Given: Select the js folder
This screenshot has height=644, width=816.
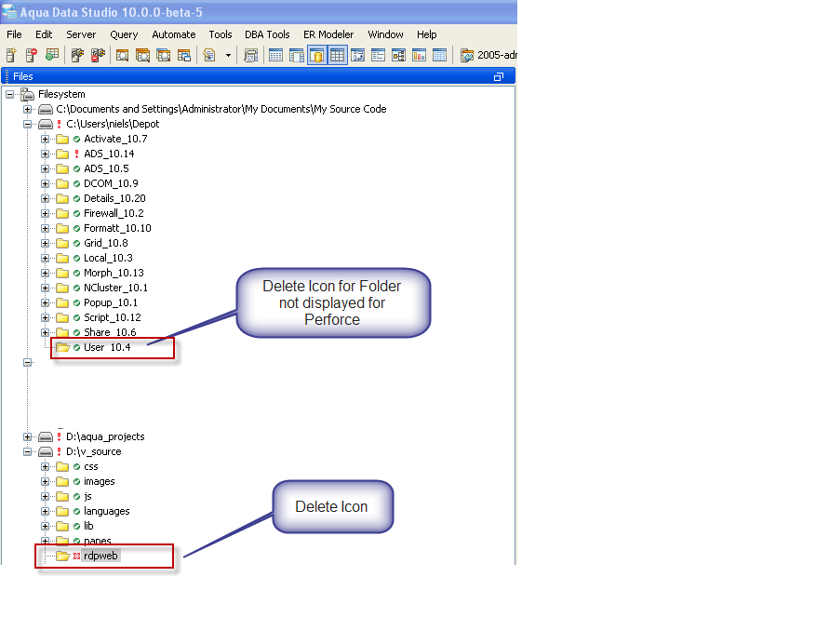Looking at the screenshot, I should click(87, 496).
